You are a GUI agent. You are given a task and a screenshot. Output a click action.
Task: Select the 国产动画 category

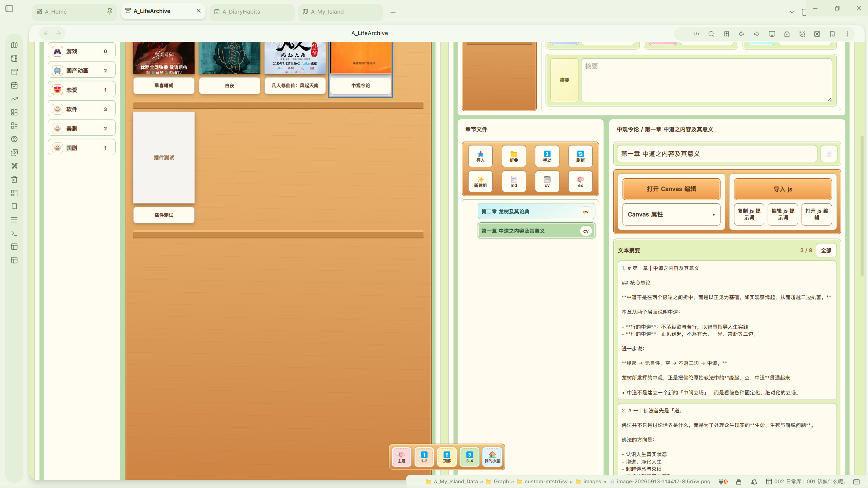coord(82,71)
